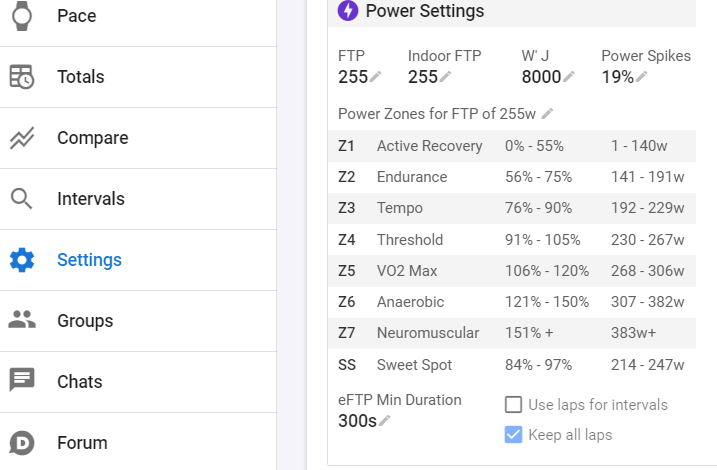The height and width of the screenshot is (470, 717).
Task: Open Chats from the sidebar
Action: pyautogui.click(x=80, y=382)
